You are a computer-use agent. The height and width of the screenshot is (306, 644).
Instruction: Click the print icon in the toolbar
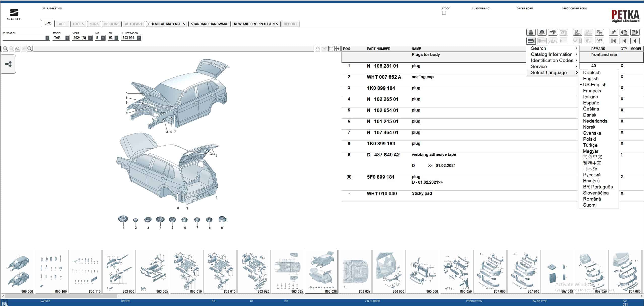click(x=531, y=32)
